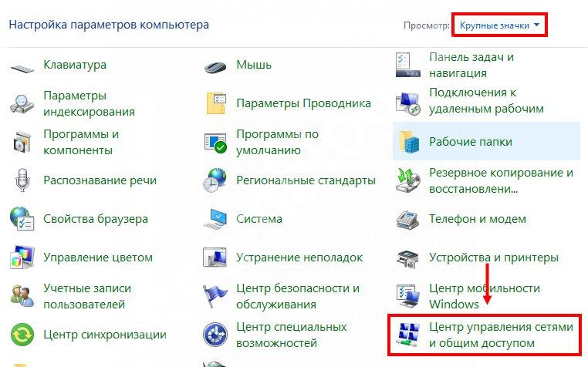Select Устранение неполадок link text
This screenshot has width=588, height=367.
pos(299,258)
